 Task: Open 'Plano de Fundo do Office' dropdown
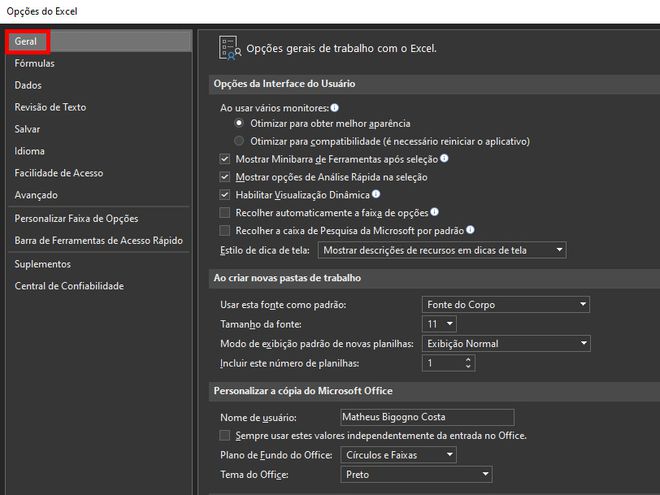pyautogui.click(x=398, y=455)
